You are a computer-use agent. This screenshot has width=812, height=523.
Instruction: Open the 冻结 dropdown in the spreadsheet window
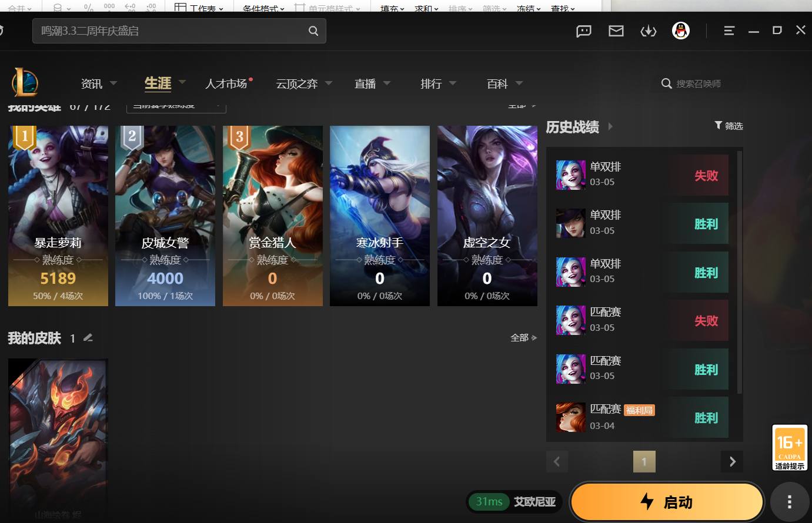529,8
